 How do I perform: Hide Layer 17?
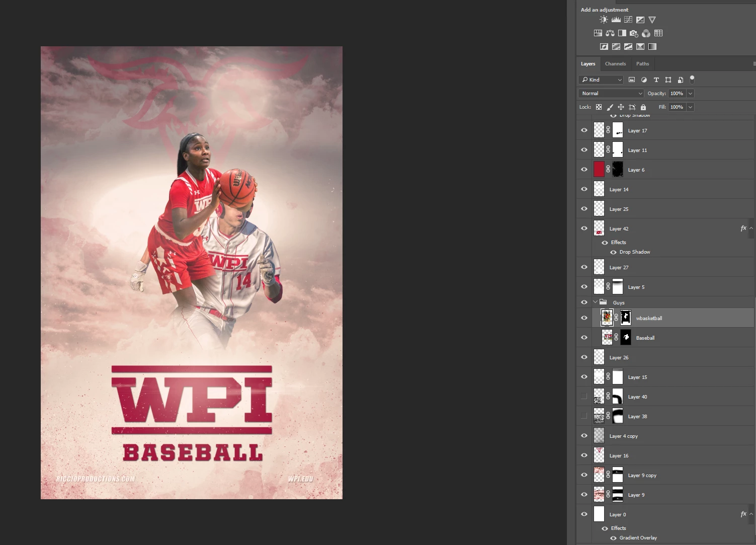tap(584, 130)
